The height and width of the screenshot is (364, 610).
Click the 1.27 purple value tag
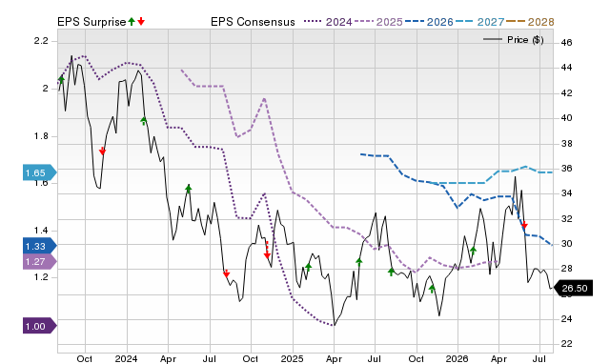[39, 261]
